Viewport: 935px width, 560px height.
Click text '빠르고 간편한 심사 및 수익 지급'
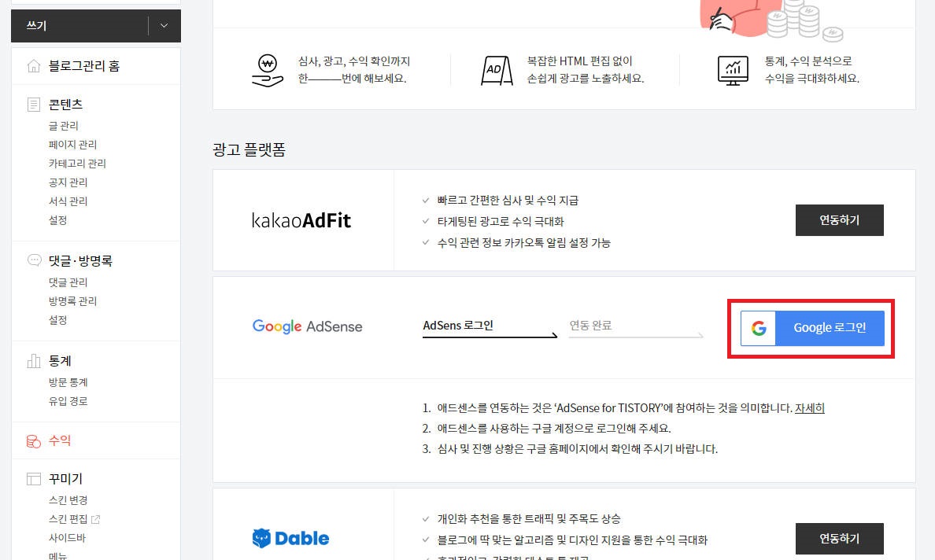click(x=508, y=201)
